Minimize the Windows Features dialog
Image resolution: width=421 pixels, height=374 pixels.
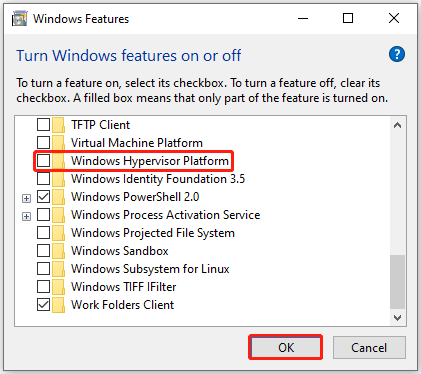tap(303, 18)
